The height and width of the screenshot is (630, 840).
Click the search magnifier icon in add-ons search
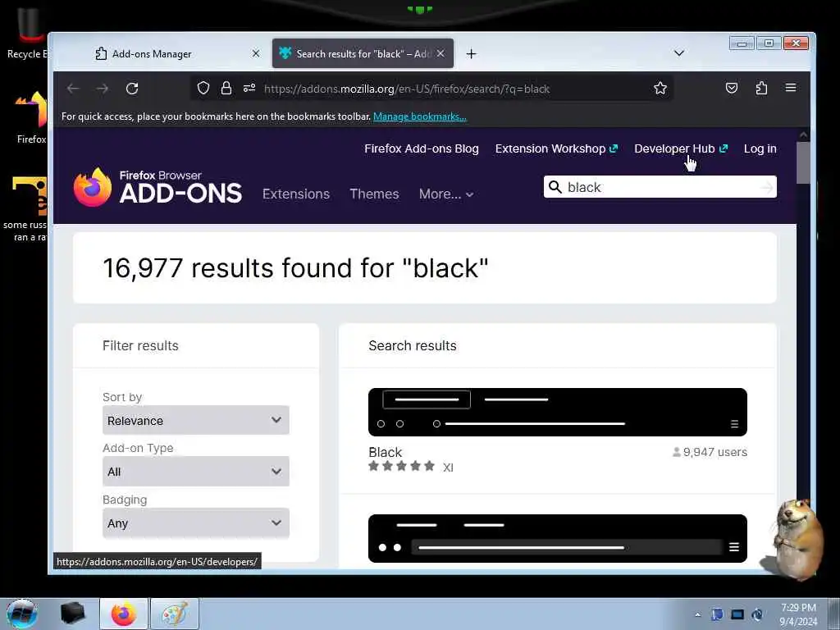click(x=555, y=187)
